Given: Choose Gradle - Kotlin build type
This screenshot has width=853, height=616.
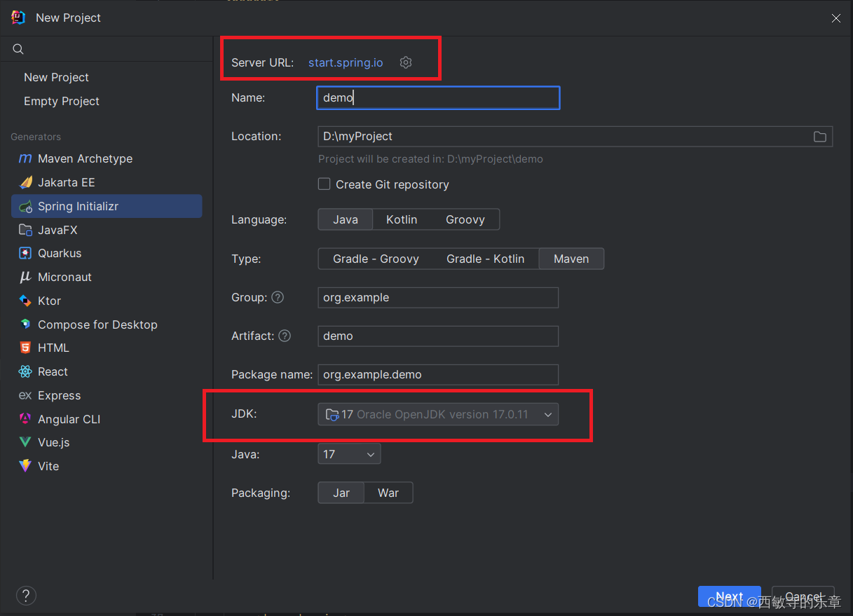Looking at the screenshot, I should click(486, 259).
